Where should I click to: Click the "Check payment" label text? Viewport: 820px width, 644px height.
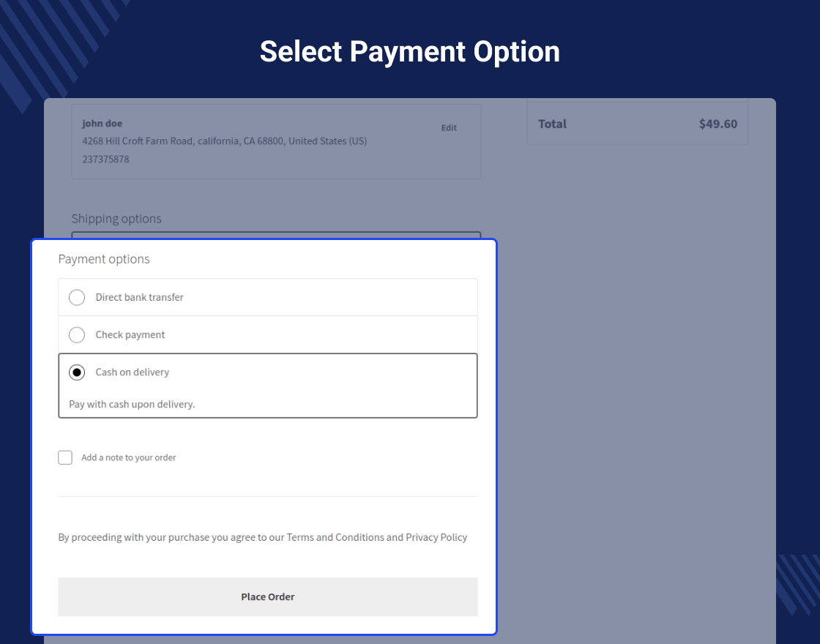(x=130, y=335)
